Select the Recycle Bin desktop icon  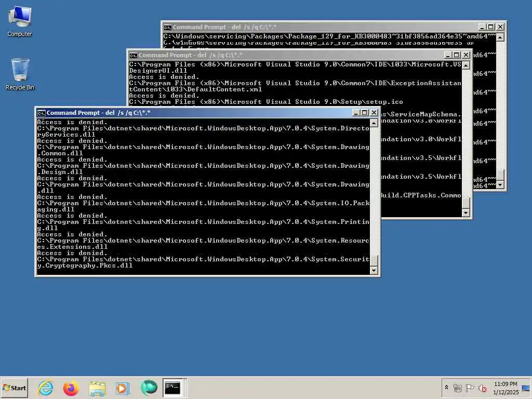coord(20,74)
